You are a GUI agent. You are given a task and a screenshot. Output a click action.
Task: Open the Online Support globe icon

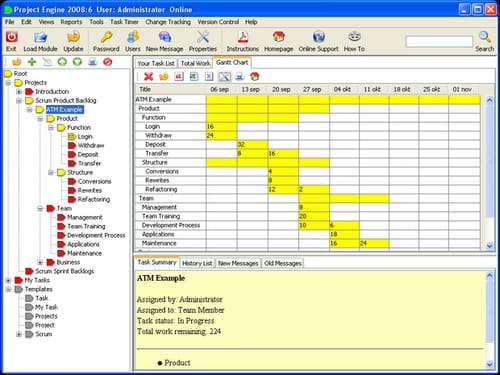click(318, 37)
